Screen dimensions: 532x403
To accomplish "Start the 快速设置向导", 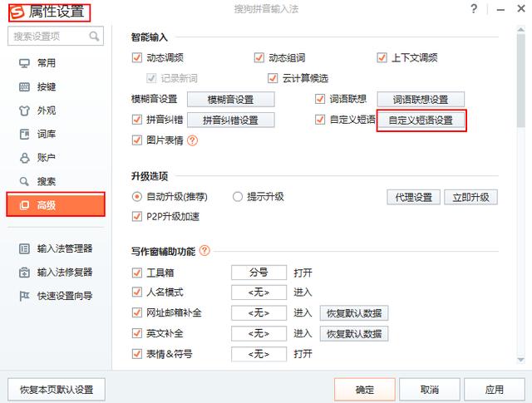I will click(56, 296).
